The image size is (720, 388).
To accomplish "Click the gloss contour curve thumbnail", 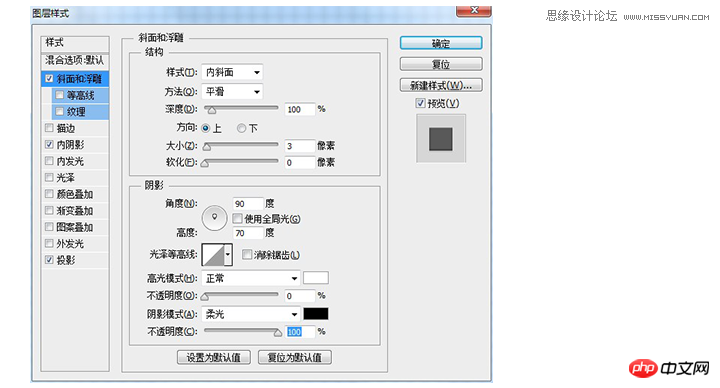I will [x=213, y=255].
